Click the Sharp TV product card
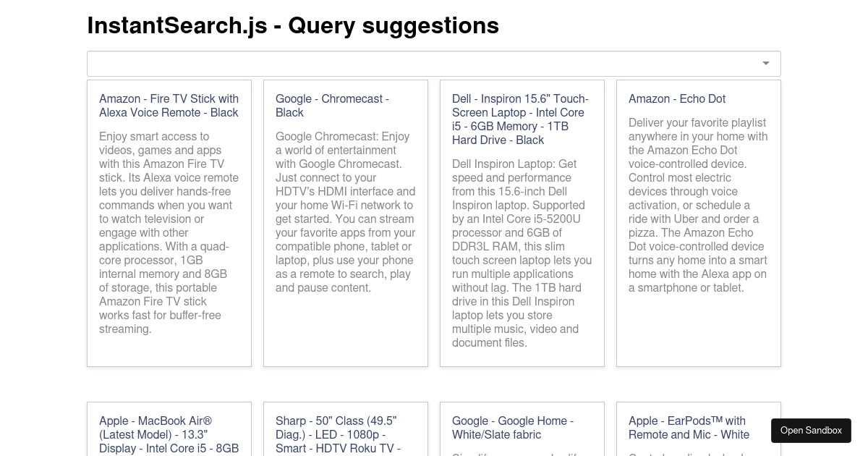868x456 pixels. click(345, 431)
